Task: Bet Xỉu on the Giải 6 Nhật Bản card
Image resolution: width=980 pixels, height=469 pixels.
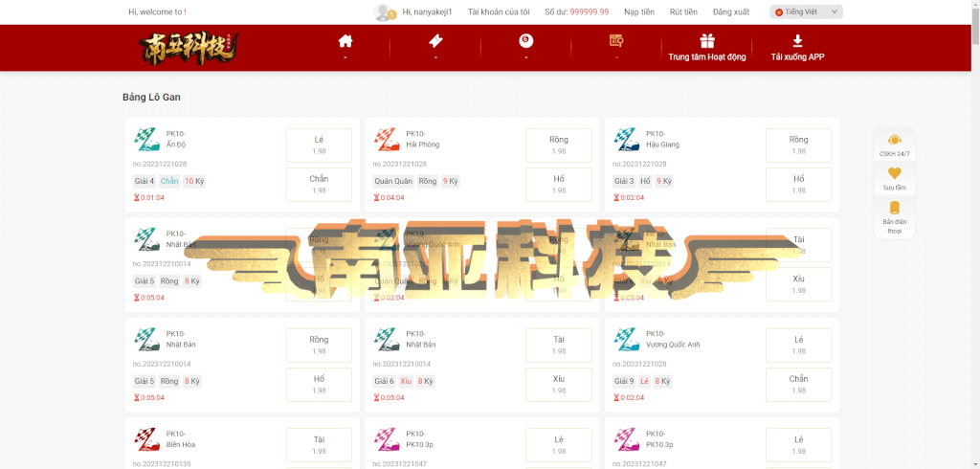Action: tap(559, 385)
